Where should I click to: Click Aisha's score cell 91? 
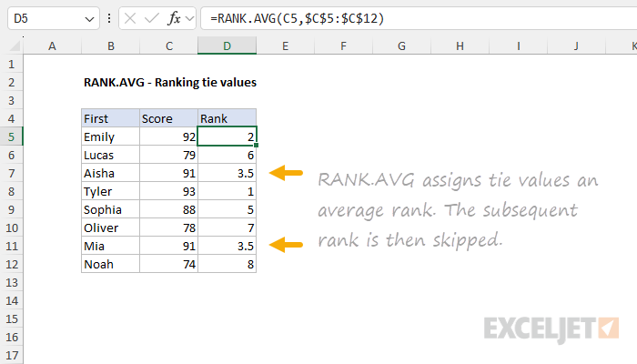pos(169,174)
